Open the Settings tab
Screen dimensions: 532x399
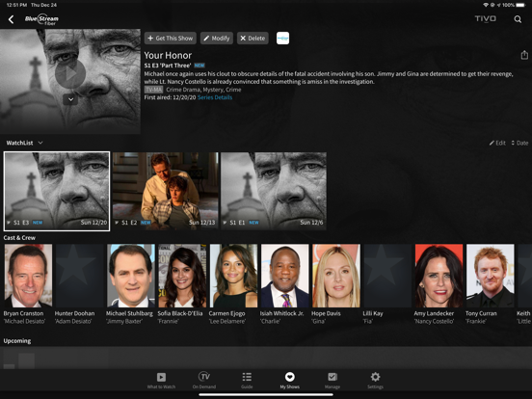375,381
